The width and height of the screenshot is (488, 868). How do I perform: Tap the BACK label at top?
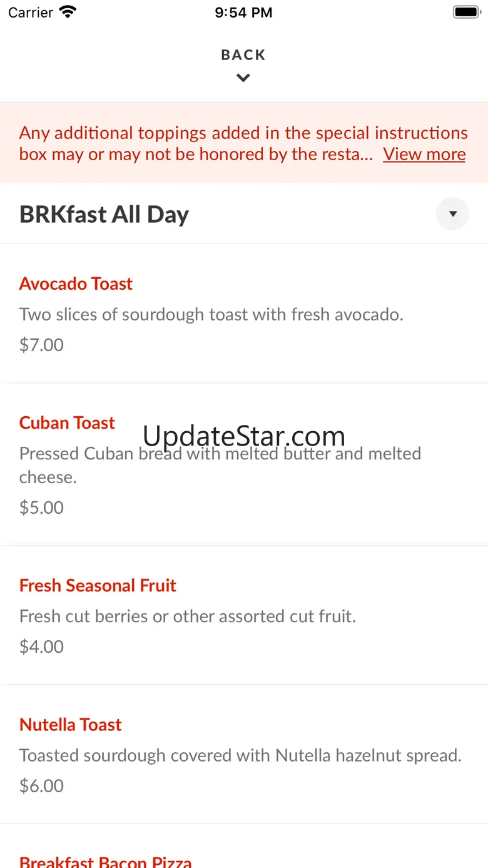243,55
